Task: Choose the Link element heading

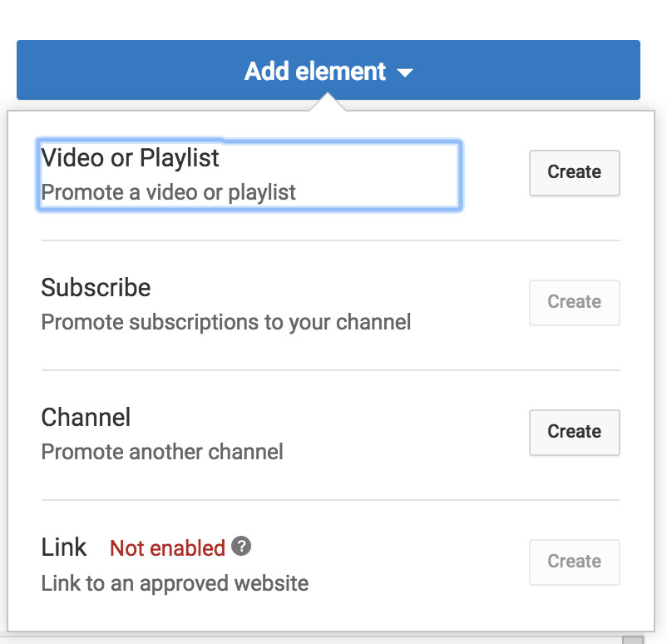Action: [64, 547]
